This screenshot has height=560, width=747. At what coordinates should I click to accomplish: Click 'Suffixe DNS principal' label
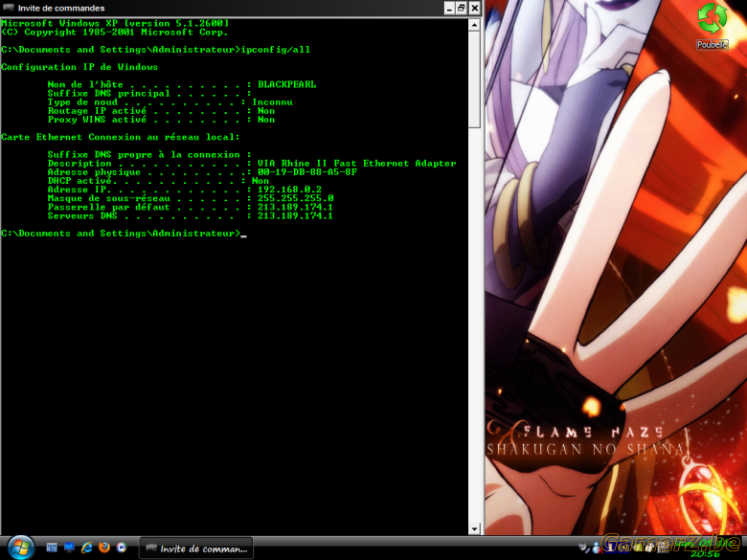click(108, 94)
